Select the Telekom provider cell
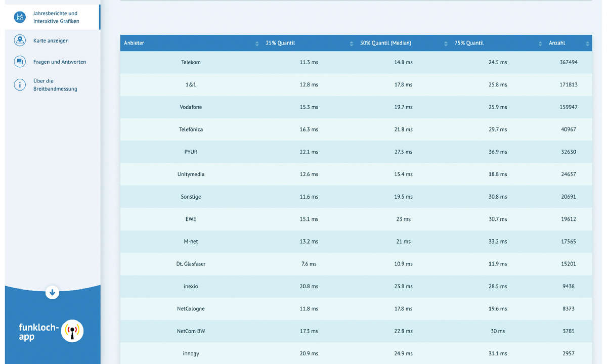This screenshot has height=364, width=607. 191,62
